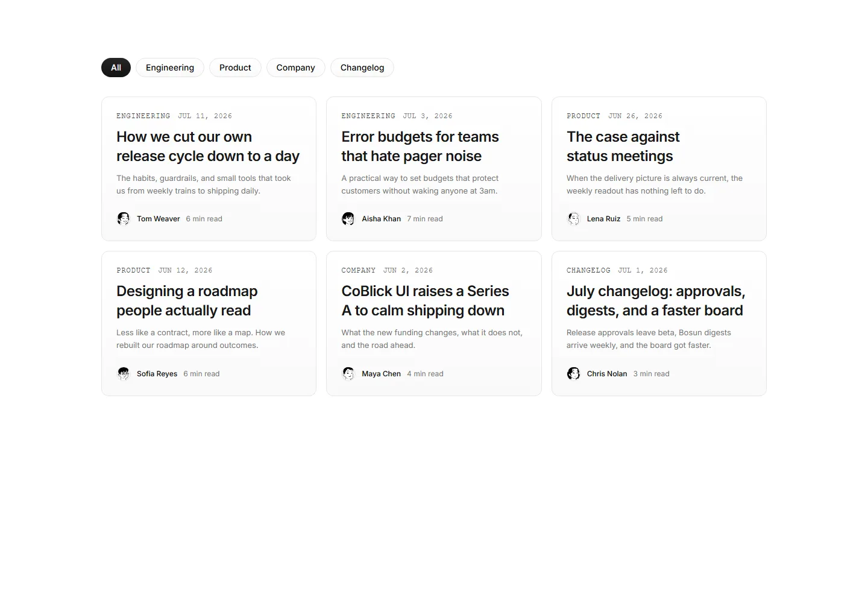Click Aisha Khan's avatar icon
This screenshot has height=603, width=868.
point(348,219)
